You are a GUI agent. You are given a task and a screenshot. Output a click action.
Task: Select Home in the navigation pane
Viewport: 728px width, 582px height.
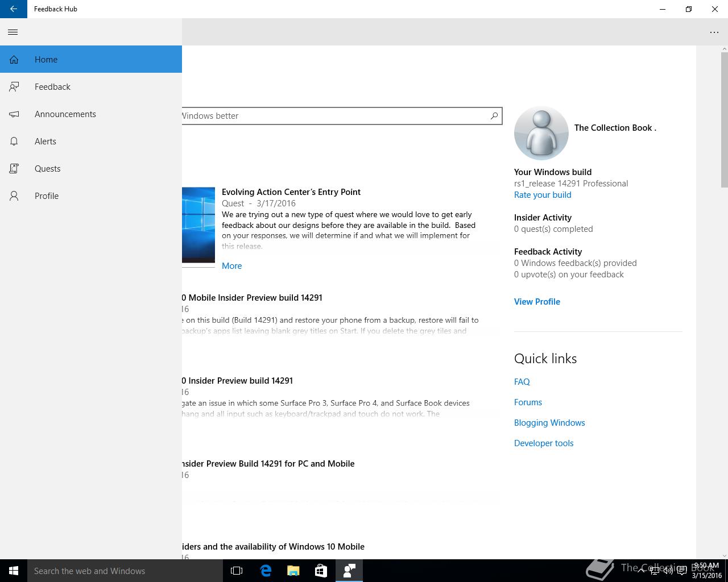coord(91,59)
